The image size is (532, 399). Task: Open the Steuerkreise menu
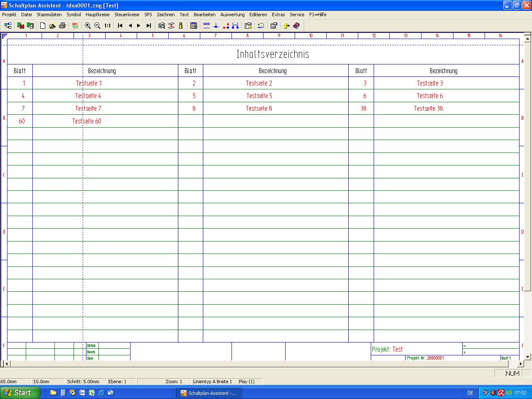click(x=127, y=15)
